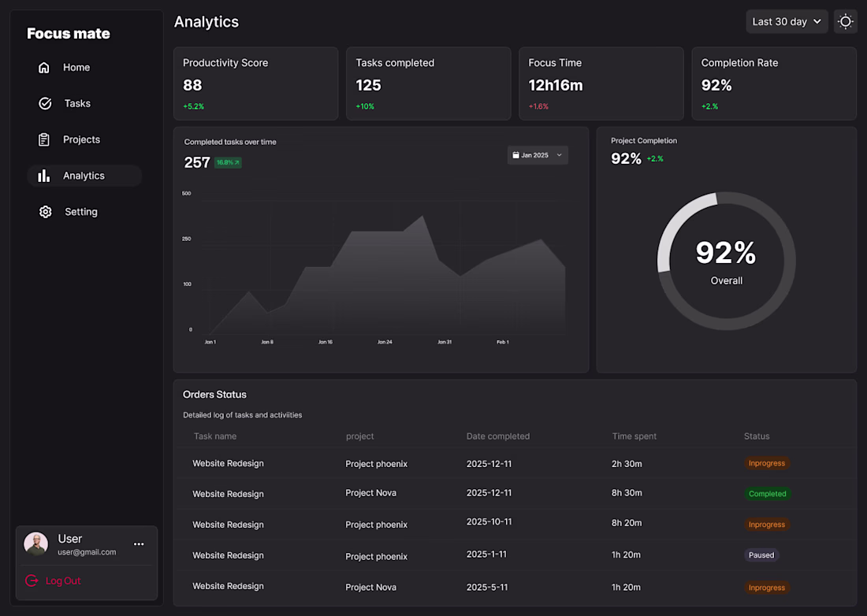Screen dimensions: 867x616
Task: Click the Productivity Score card
Action: (256, 83)
